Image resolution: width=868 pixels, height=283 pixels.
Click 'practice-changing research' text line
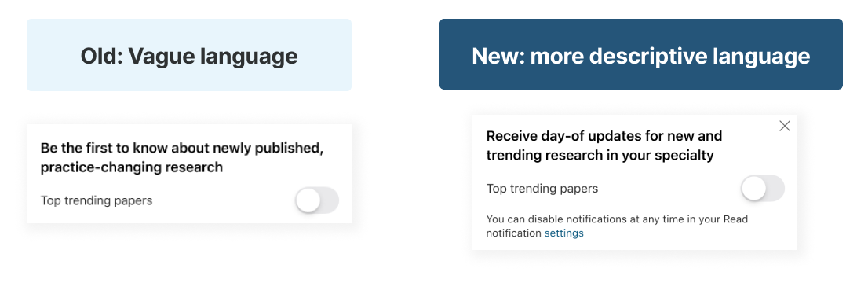[131, 167]
